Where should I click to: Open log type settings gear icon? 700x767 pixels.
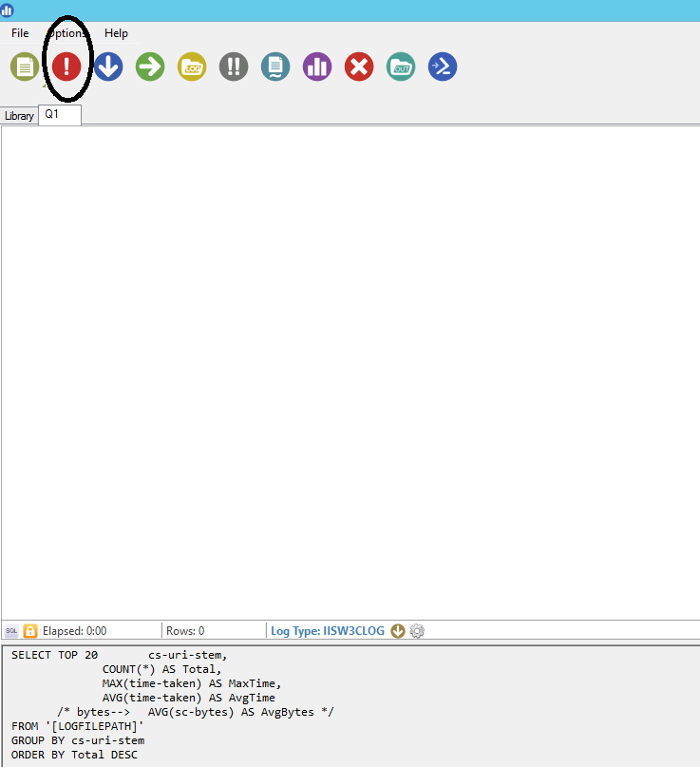[417, 631]
